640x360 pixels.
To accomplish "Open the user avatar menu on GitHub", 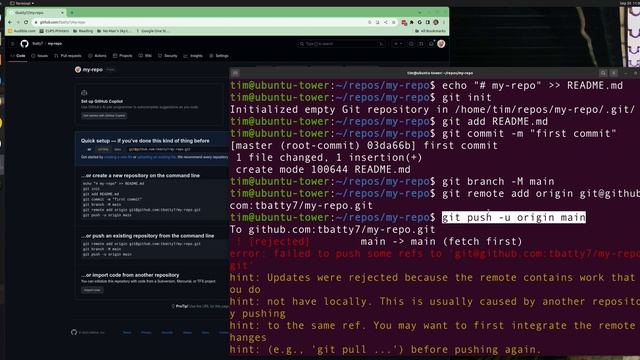I will [441, 44].
